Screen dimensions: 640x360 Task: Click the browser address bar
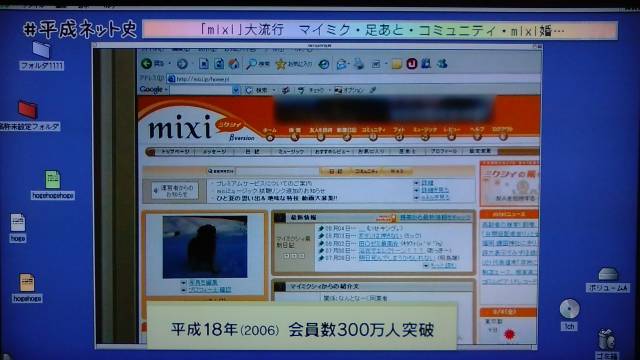(x=351, y=79)
